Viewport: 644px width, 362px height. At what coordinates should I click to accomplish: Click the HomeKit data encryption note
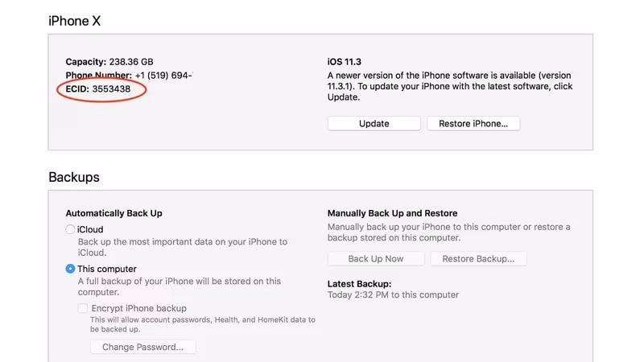click(x=203, y=324)
